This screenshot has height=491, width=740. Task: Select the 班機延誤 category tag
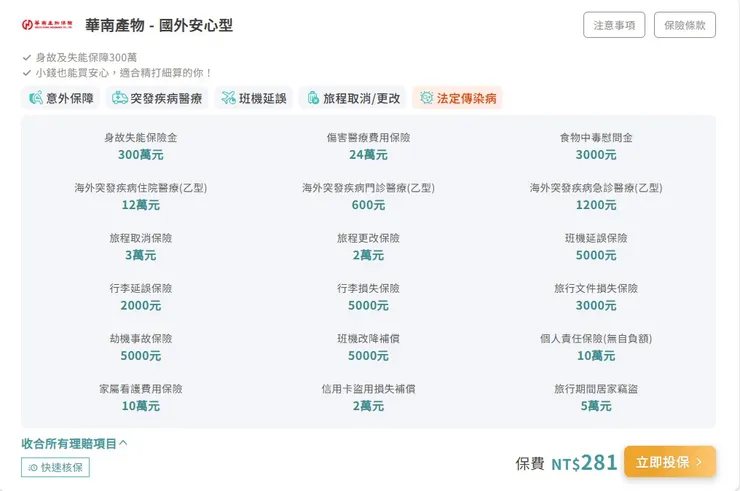click(254, 98)
